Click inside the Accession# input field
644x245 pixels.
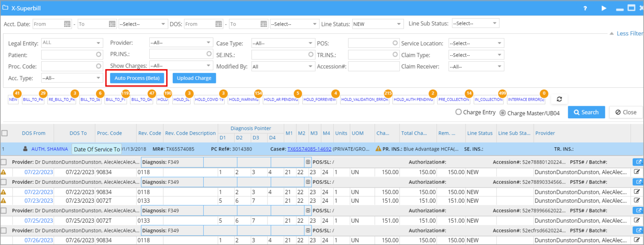point(374,66)
